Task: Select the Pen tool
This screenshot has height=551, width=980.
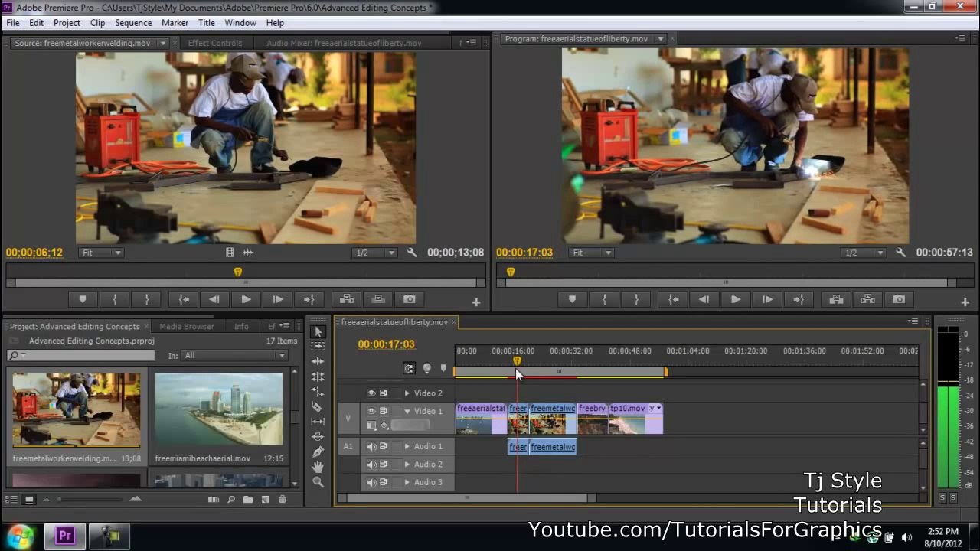Action: 318,452
